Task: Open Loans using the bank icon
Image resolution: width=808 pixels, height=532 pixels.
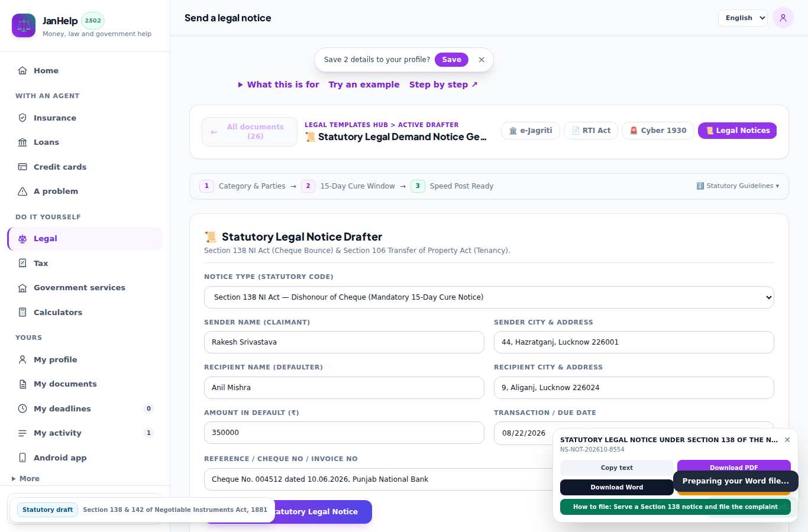Action: 22,142
